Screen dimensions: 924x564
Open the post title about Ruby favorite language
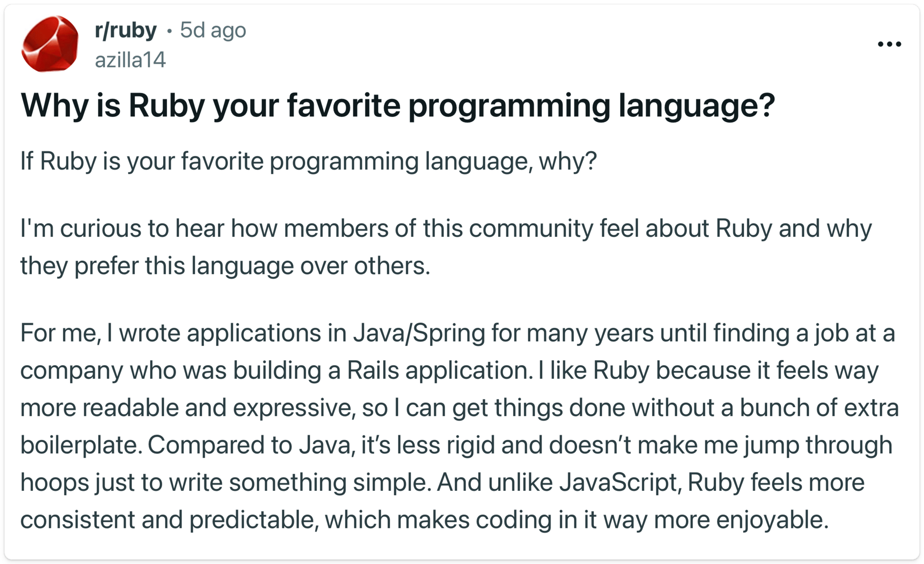point(398,105)
